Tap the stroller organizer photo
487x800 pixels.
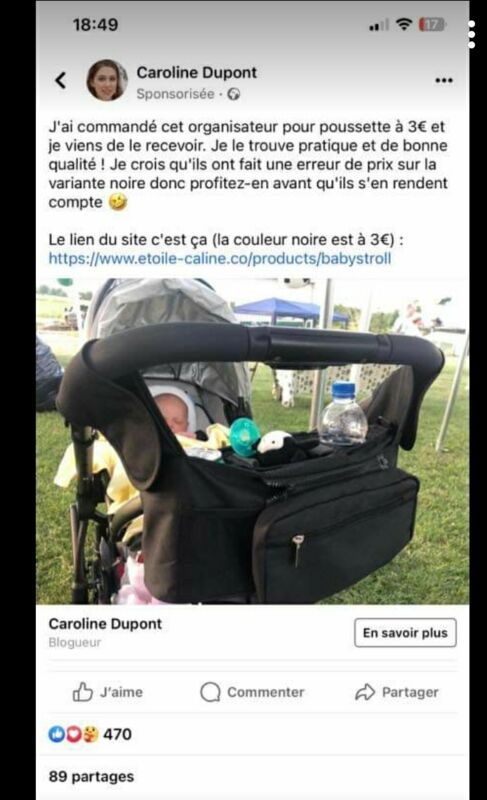point(252,441)
